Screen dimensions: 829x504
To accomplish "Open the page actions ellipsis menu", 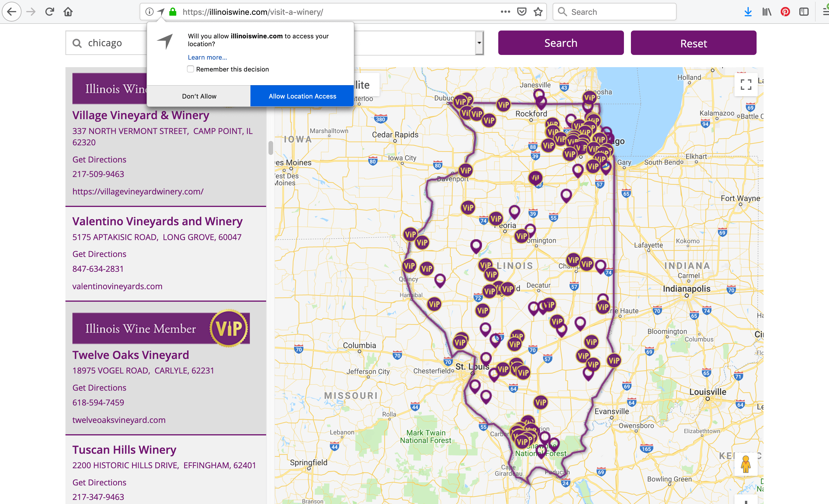I will point(505,11).
